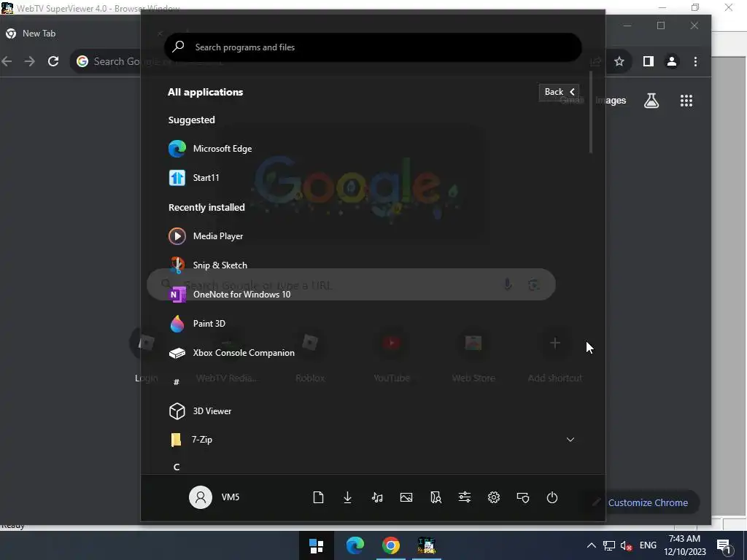Open Snip & Sketch app
The height and width of the screenshot is (560, 747).
point(207,265)
